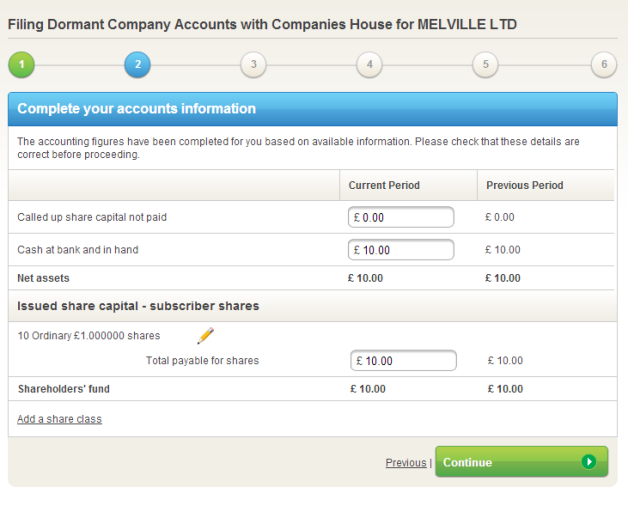Screen dimensions: 628x524
Task: Select the blue step 2 indicator
Action: [137, 65]
